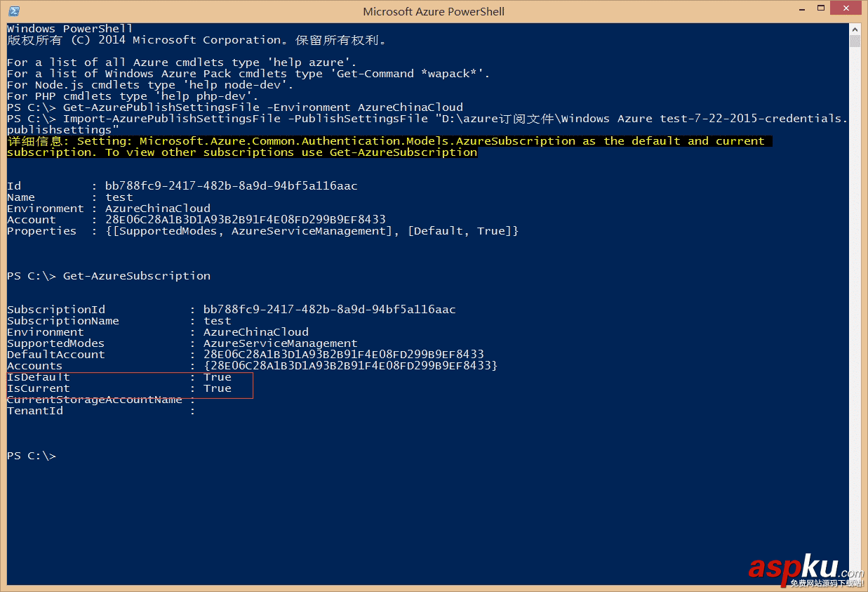Screen dimensions: 868x592
Task: Click the DefaultAccount thumbprint value
Action: (343, 355)
